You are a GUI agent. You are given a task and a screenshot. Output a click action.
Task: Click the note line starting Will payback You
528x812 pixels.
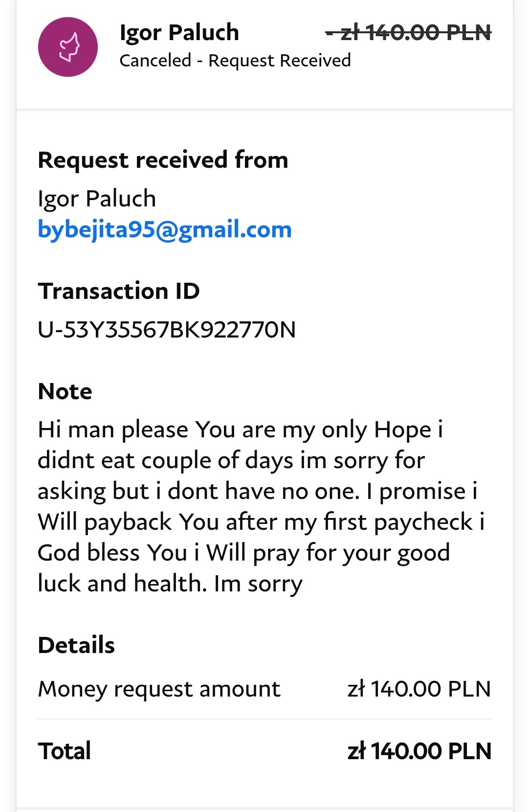[261, 522]
